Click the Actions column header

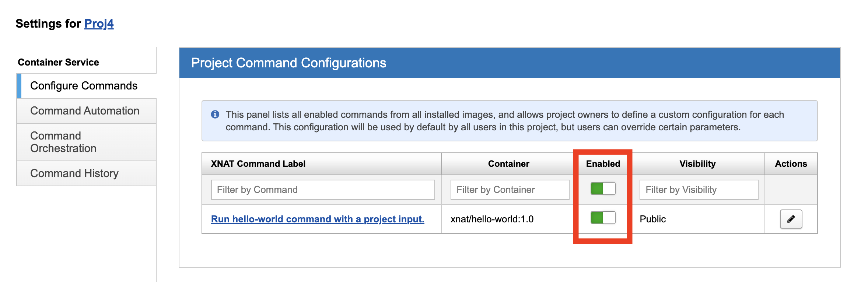pos(791,164)
